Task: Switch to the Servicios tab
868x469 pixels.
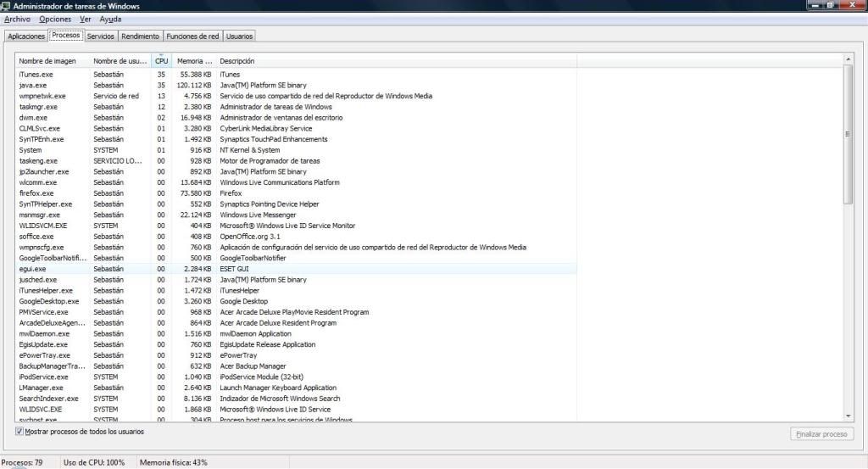Action: (100, 36)
